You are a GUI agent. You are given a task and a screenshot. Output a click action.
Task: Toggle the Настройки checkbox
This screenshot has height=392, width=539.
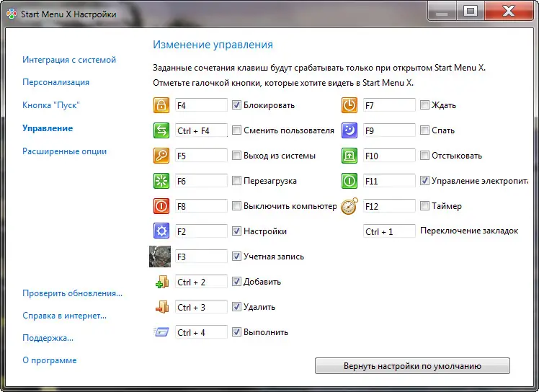[x=236, y=231]
